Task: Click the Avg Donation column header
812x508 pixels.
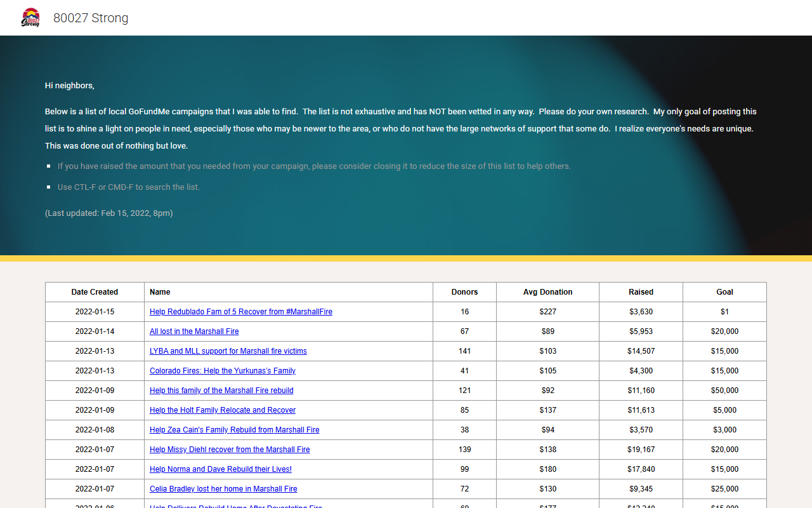Action: pos(547,292)
